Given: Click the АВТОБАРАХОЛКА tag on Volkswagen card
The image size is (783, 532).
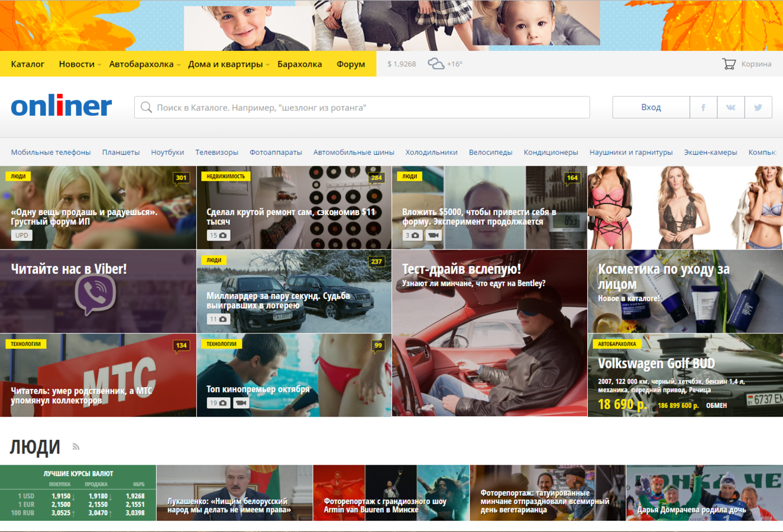Looking at the screenshot, I should coord(617,344).
